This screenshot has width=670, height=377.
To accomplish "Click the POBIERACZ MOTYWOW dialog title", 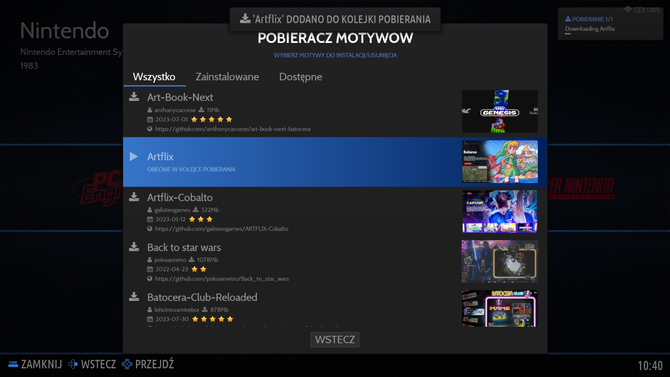I will click(x=335, y=38).
